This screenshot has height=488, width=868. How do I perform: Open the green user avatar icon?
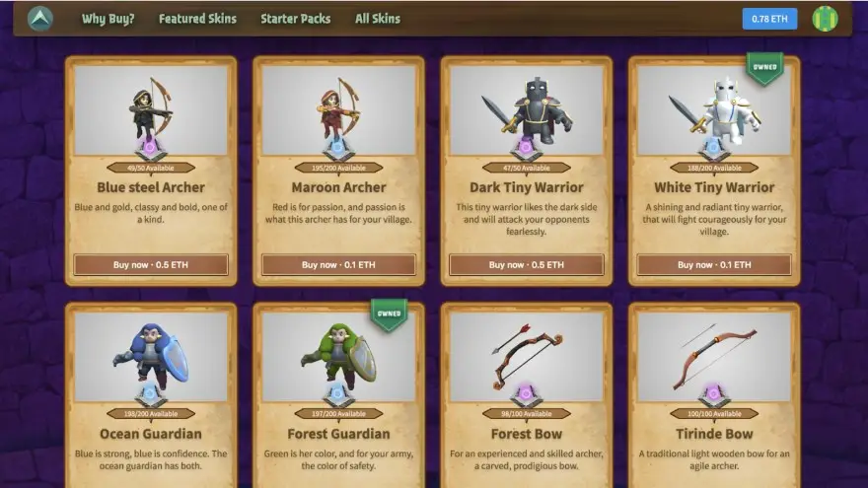coord(825,19)
